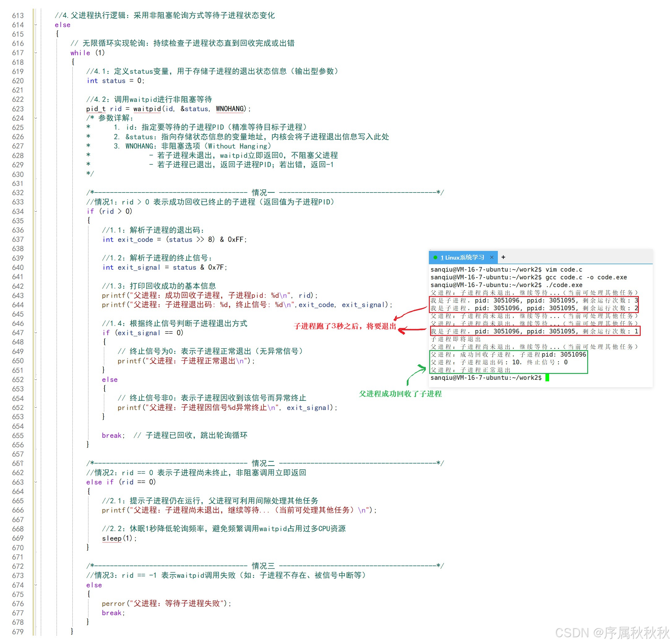Collapse the else block at line 614
This screenshot has width=671, height=644.
pos(35,25)
